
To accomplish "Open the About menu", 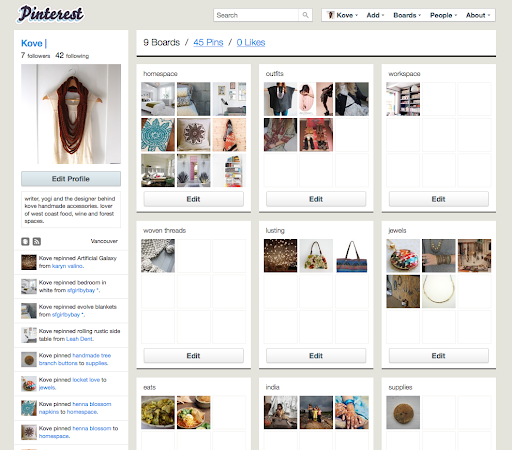I will (x=478, y=15).
